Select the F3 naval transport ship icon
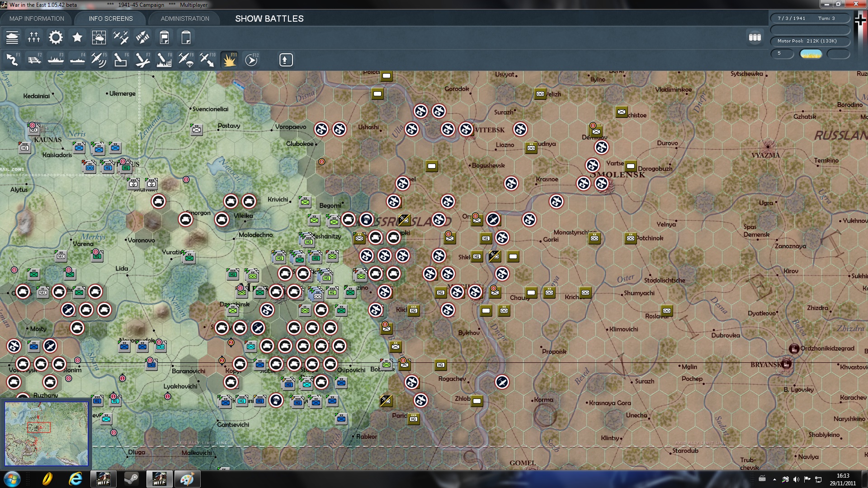Image resolution: width=868 pixels, height=488 pixels. 56,60
